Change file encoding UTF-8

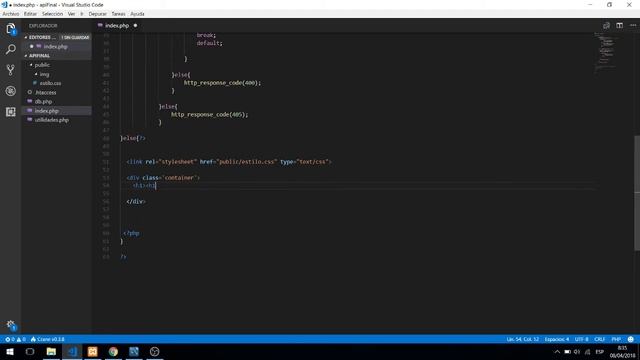[x=582, y=339]
